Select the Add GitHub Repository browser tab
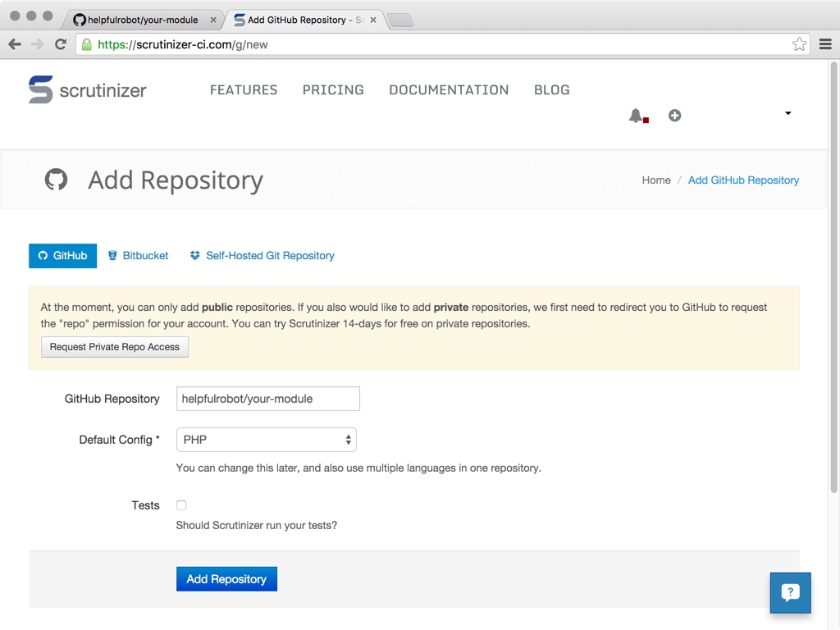Image resolution: width=840 pixels, height=630 pixels. [x=305, y=20]
